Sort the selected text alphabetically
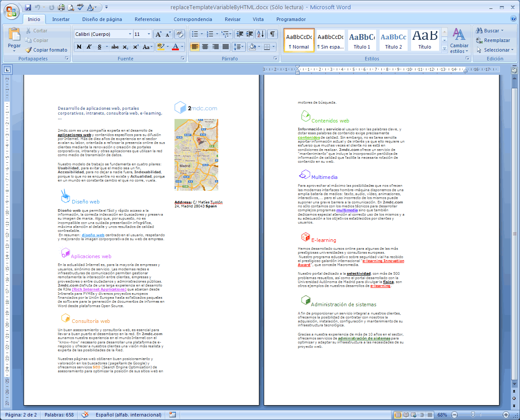520x420 pixels. coord(261,34)
